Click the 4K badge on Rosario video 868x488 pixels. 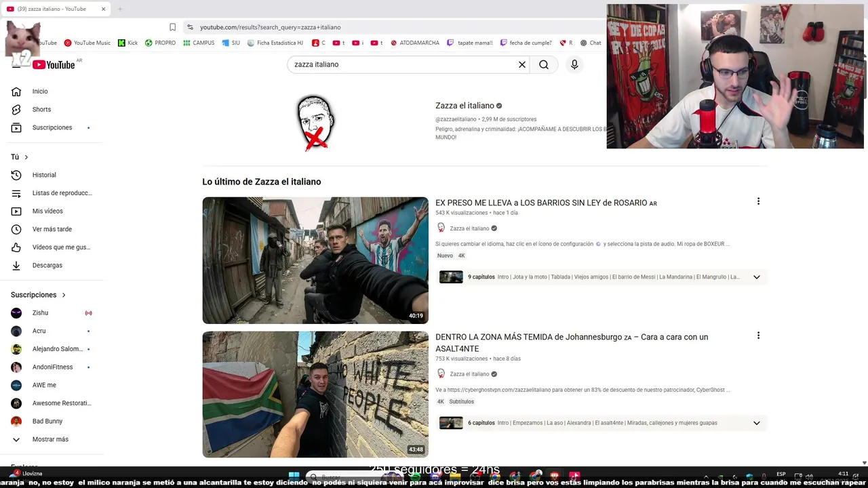pos(462,256)
